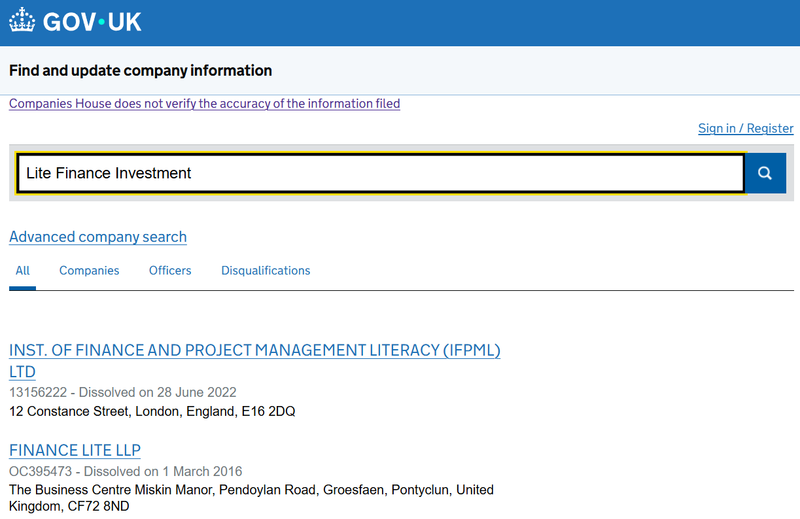Image resolution: width=800 pixels, height=519 pixels.
Task: Open the Companies House accuracy disclaimer link
Action: click(205, 104)
